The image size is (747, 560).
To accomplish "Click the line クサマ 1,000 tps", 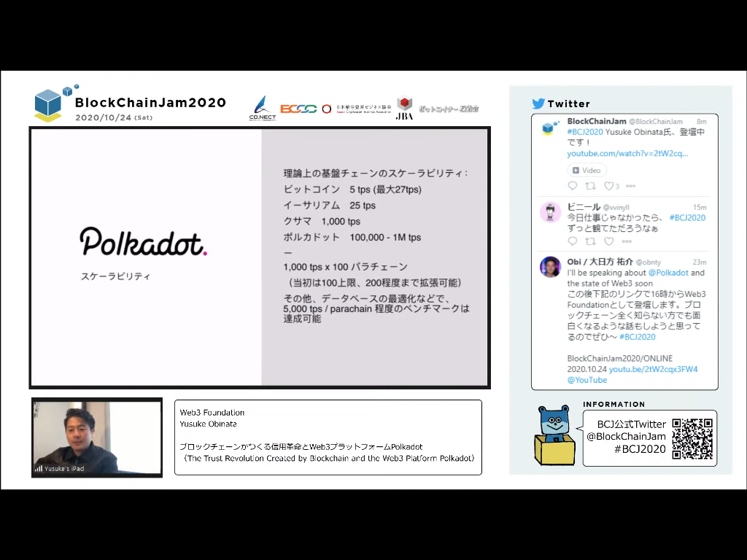I will pyautogui.click(x=322, y=222).
